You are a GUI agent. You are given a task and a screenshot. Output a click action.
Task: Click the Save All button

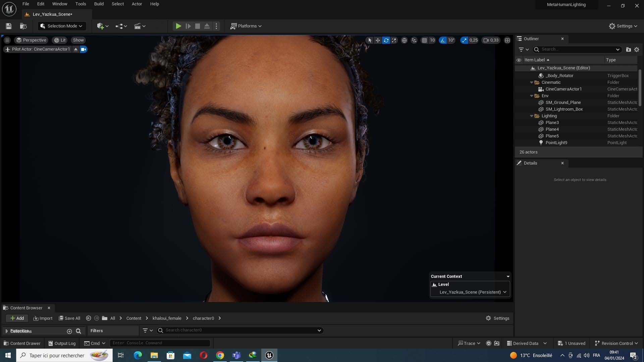coord(69,318)
